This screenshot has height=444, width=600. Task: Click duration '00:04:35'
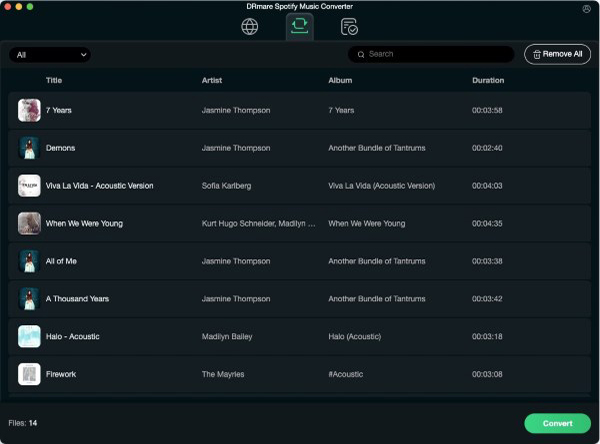tap(487, 224)
